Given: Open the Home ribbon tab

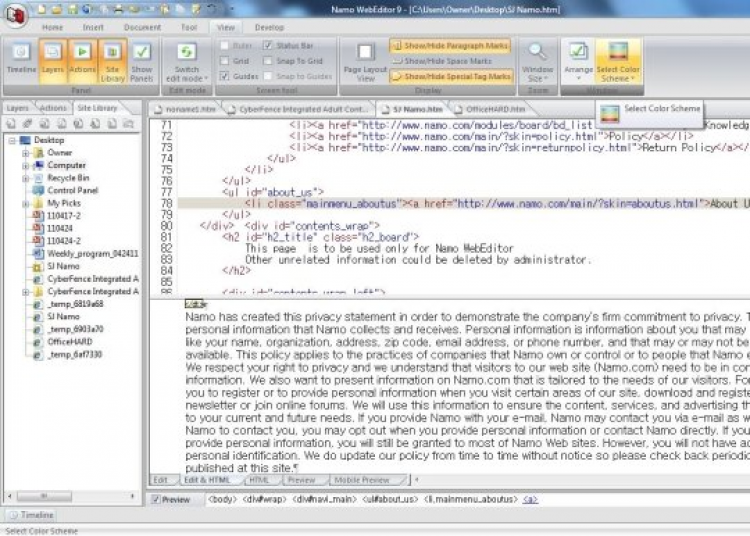Looking at the screenshot, I should click(x=52, y=28).
